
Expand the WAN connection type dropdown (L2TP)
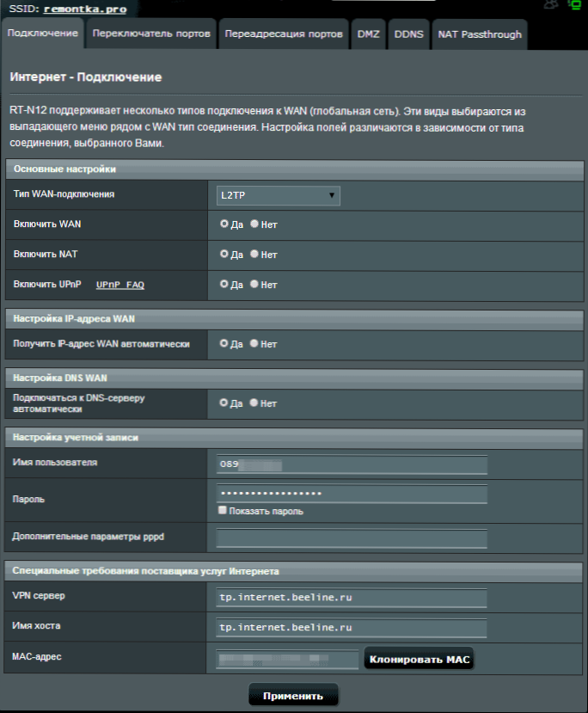[x=278, y=195]
